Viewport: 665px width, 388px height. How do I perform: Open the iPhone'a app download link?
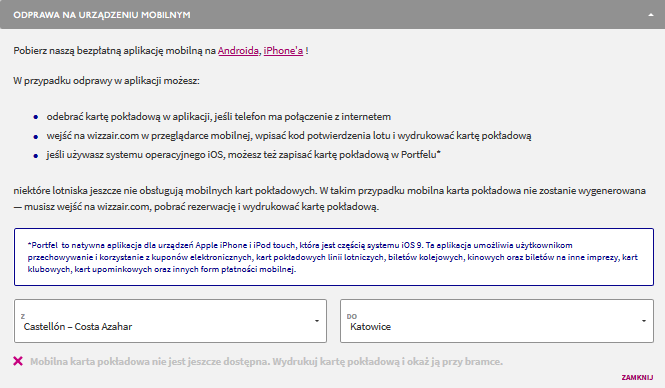point(283,50)
